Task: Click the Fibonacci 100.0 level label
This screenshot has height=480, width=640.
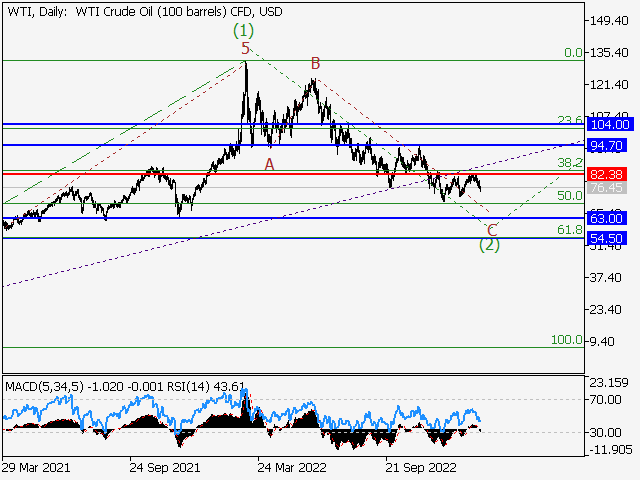Action: [567, 340]
